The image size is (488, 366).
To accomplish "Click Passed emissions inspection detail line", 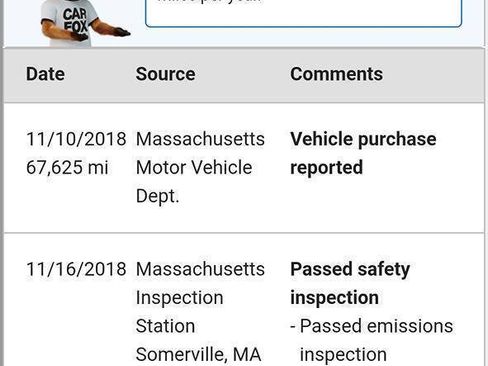I will [372, 340].
